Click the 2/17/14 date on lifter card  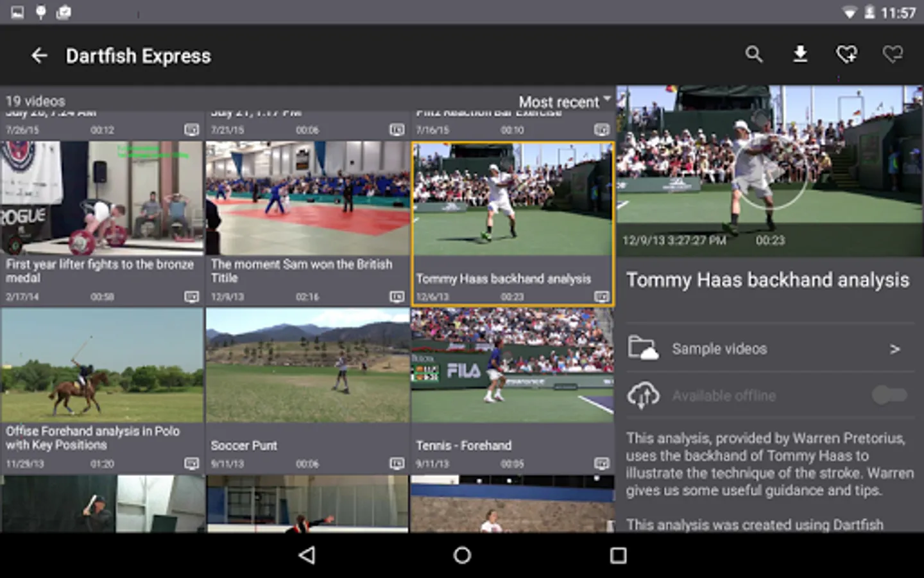22,297
